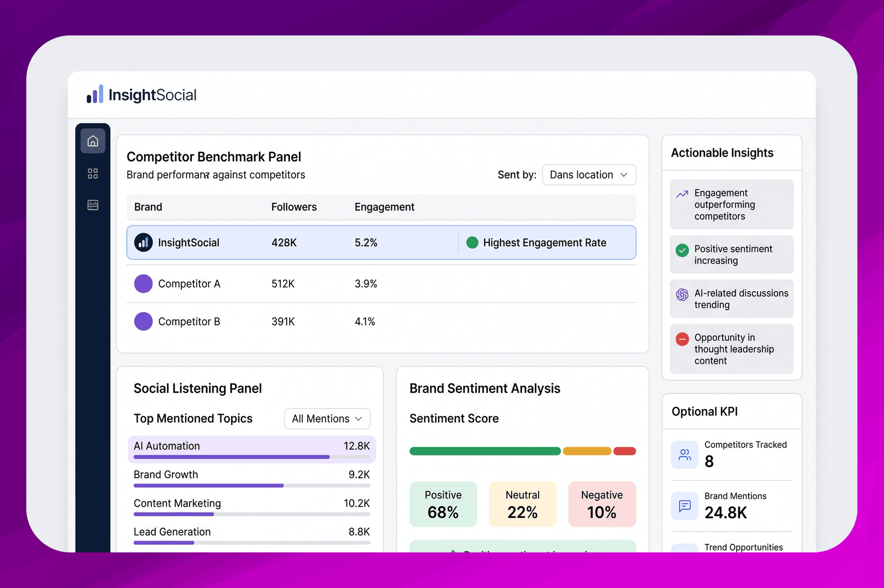Select the Content Marketing topic label
The width and height of the screenshot is (884, 588).
click(x=177, y=503)
